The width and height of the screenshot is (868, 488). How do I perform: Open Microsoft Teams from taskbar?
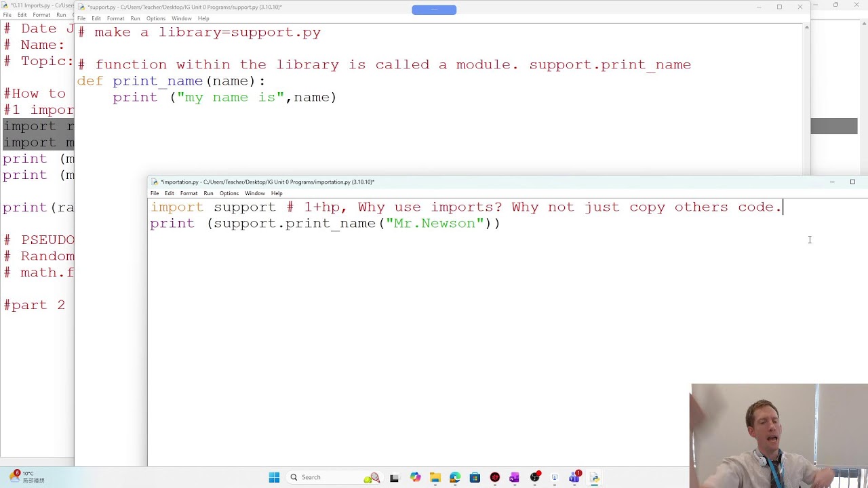point(574,477)
